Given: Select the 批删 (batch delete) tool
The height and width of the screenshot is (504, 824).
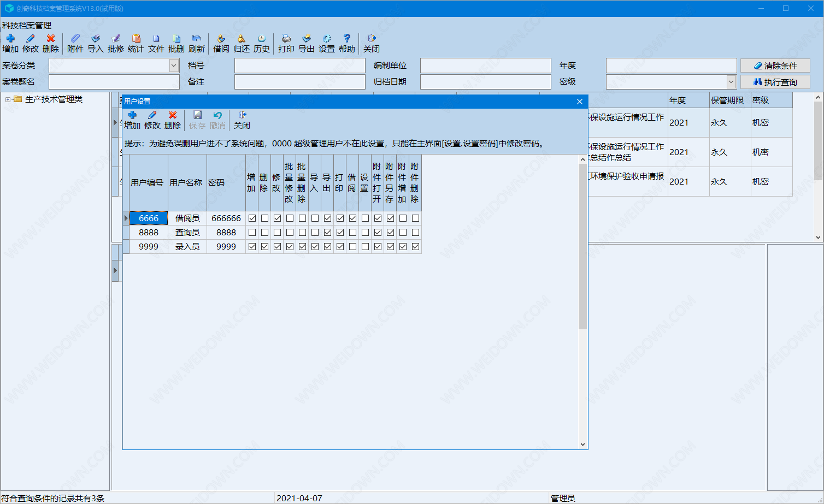Looking at the screenshot, I should 176,43.
